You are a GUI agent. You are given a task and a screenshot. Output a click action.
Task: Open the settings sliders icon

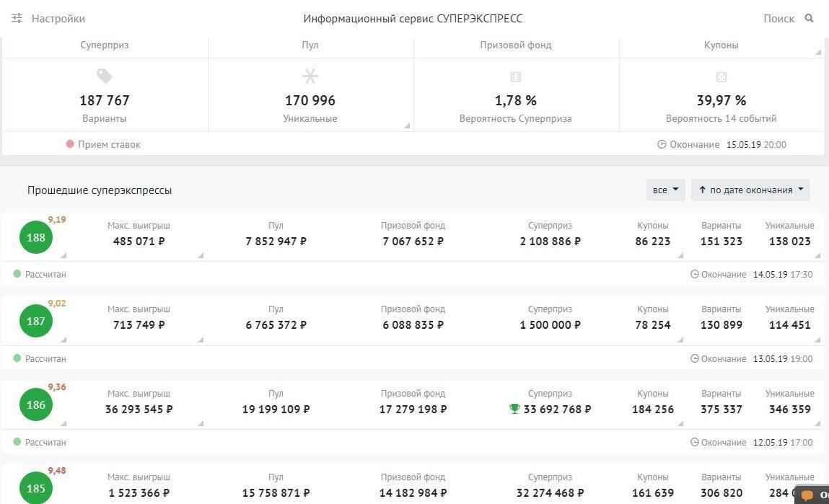pyautogui.click(x=17, y=19)
